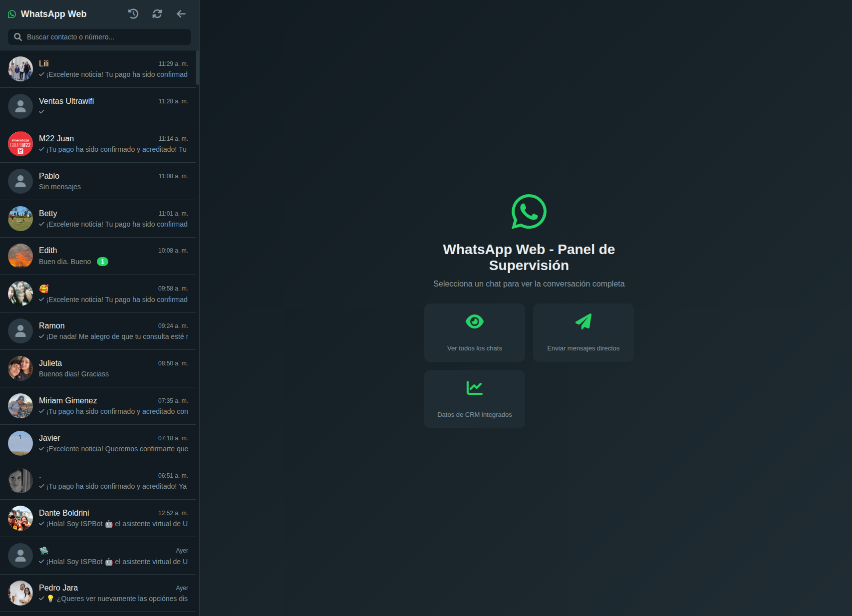Open the Ver todos los chats card
Viewport: 852px width, 616px height.
click(474, 332)
